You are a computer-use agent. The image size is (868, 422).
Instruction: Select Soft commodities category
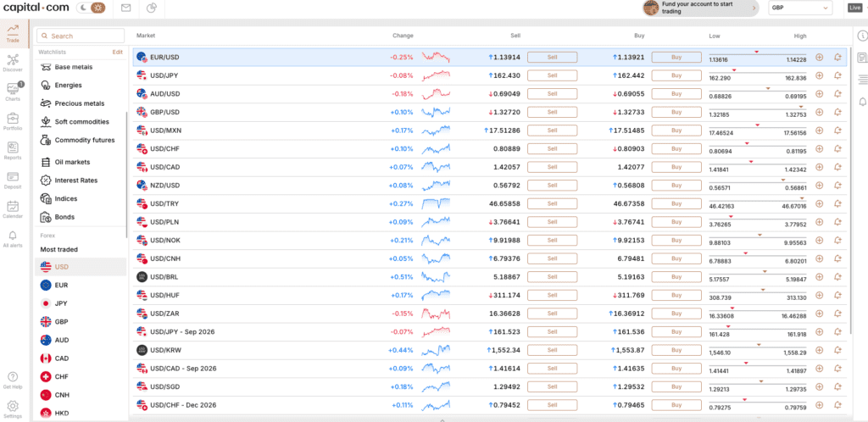pyautogui.click(x=82, y=122)
